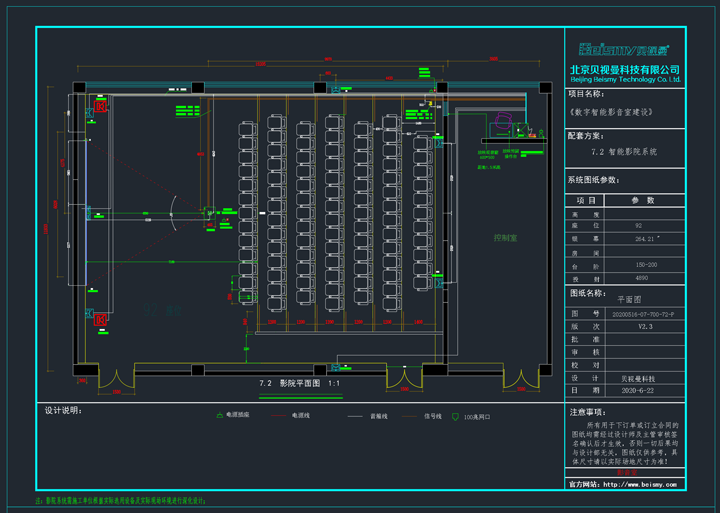
Task: Click the version V2.3 cell
Action: (x=645, y=327)
